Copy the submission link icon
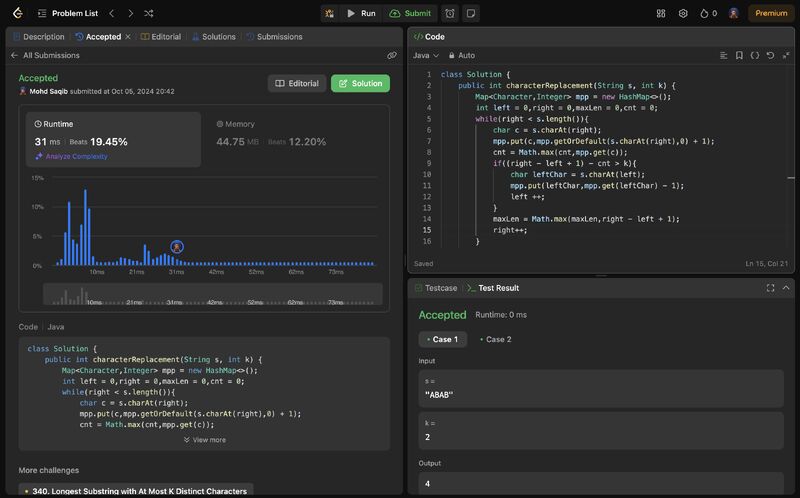Image resolution: width=800 pixels, height=498 pixels. click(x=392, y=56)
